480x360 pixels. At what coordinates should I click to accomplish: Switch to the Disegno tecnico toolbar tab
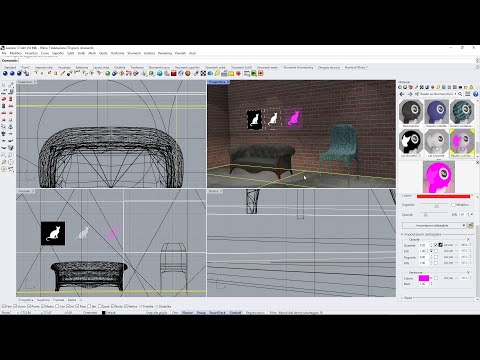(329, 67)
